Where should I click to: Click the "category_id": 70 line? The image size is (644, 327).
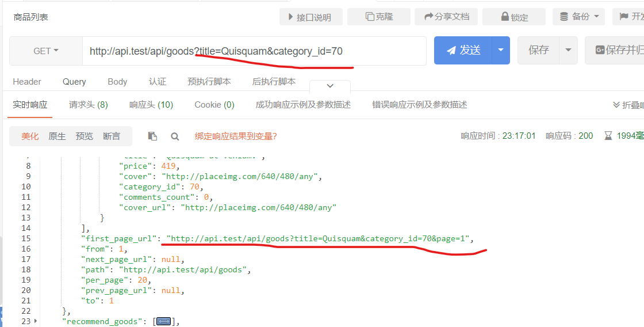[162, 187]
